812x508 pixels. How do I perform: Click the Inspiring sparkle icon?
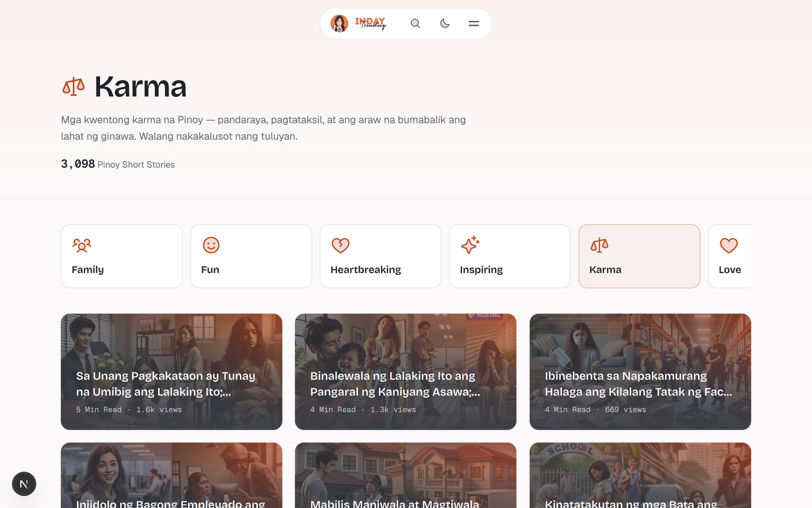tap(470, 245)
